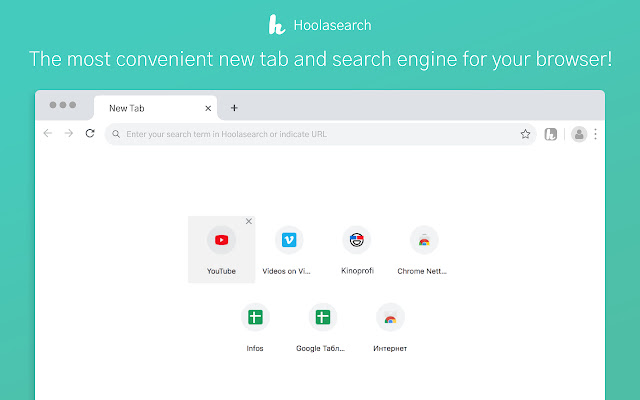Image resolution: width=640 pixels, height=400 pixels.
Task: Open the YouTube shortcut tile
Action: pyautogui.click(x=221, y=249)
